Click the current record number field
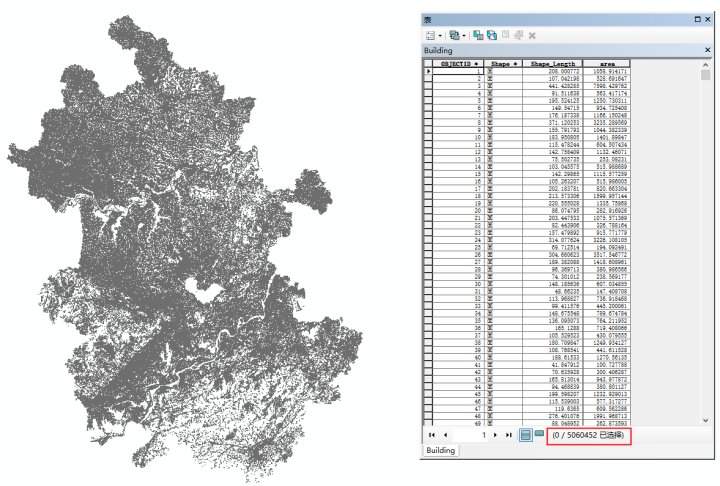 tap(470, 435)
